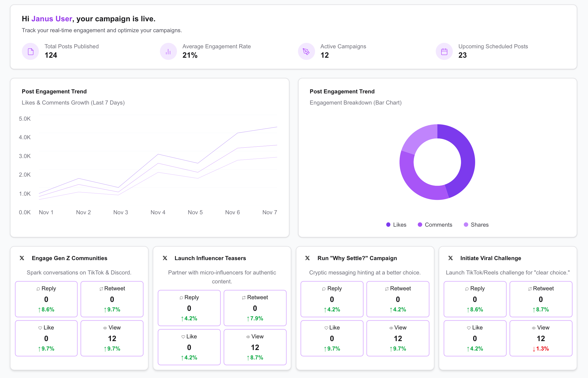Click the Total Posts Published document icon

pos(30,52)
